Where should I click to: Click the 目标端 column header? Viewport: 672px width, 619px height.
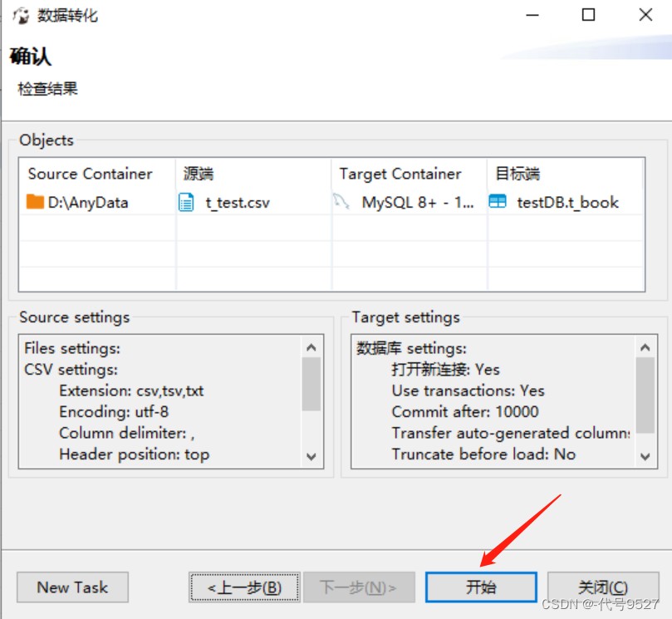[x=566, y=174]
